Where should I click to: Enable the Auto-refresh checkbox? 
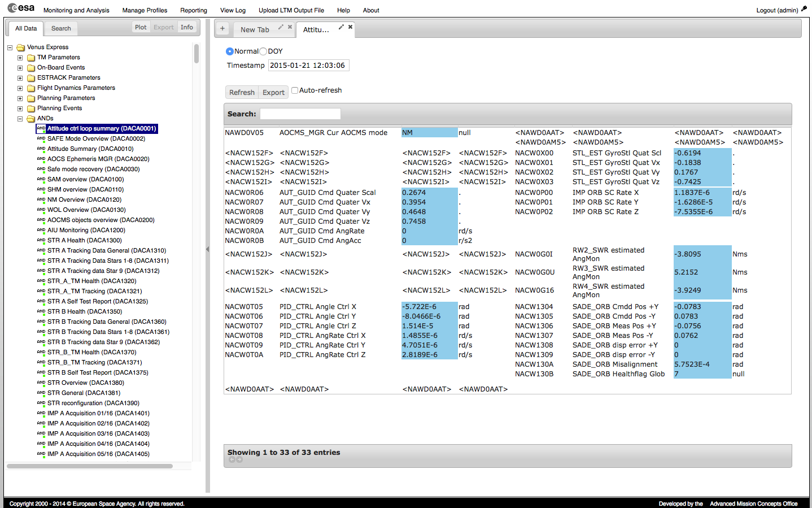click(x=294, y=90)
